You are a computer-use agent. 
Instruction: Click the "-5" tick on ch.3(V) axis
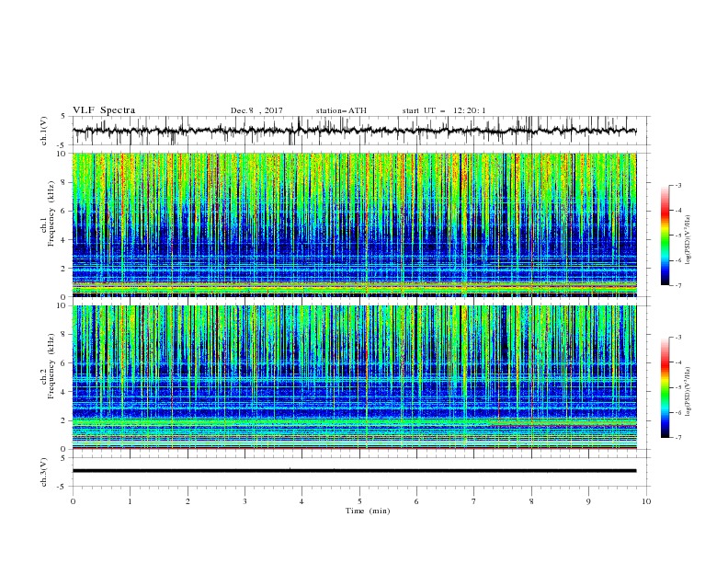pyautogui.click(x=63, y=487)
